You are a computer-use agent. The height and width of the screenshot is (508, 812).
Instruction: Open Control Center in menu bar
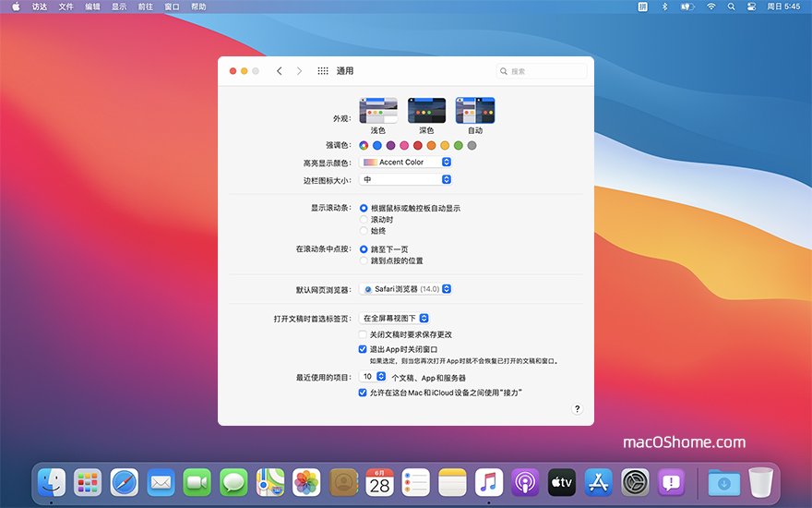751,6
